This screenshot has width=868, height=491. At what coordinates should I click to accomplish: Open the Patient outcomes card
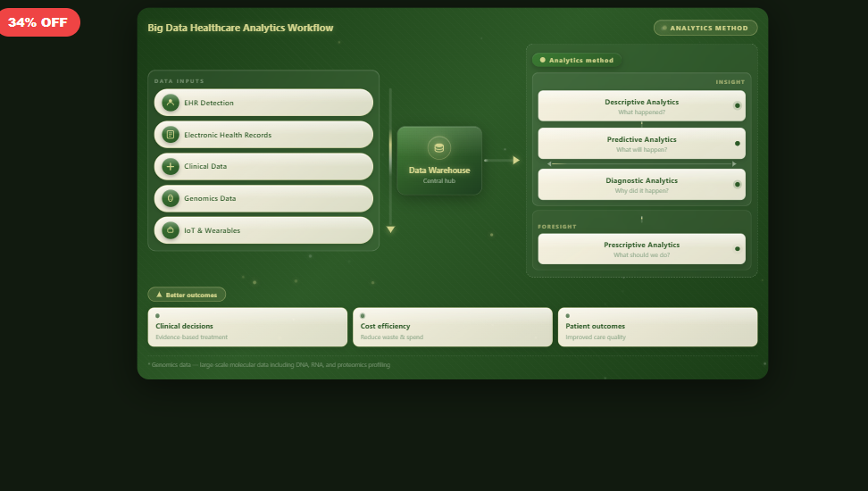coord(657,327)
